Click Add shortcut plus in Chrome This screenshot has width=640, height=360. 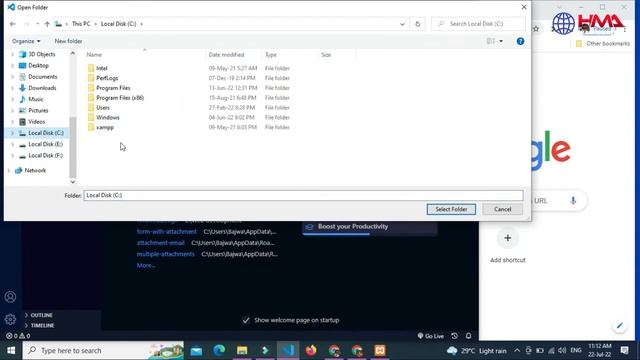coord(508,238)
